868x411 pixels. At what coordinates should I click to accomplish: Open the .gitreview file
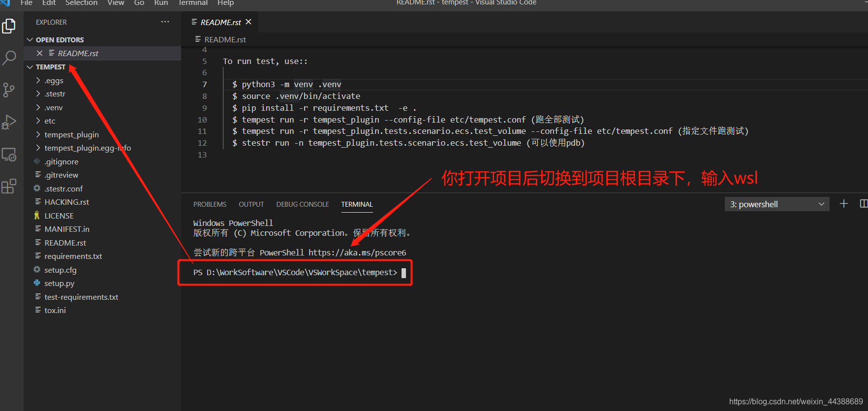pyautogui.click(x=62, y=175)
